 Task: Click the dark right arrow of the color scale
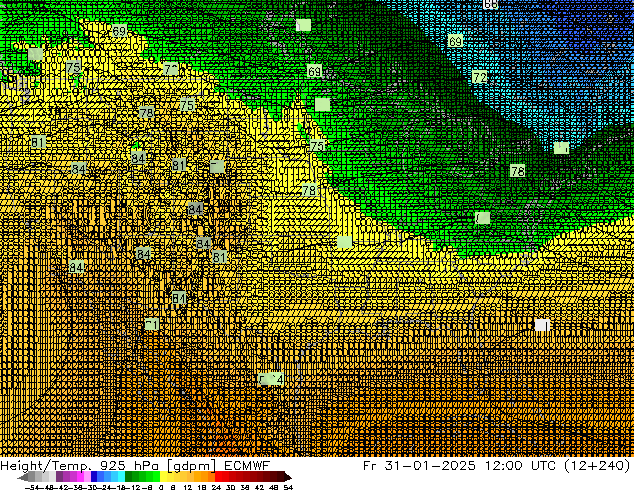pyautogui.click(x=288, y=477)
